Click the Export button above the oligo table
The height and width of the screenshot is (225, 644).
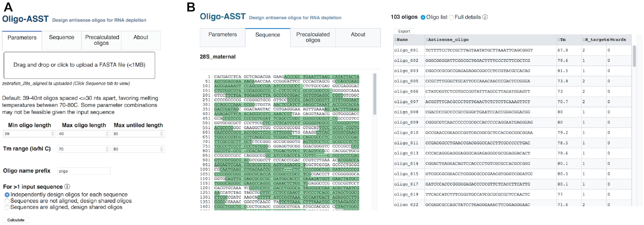404,31
